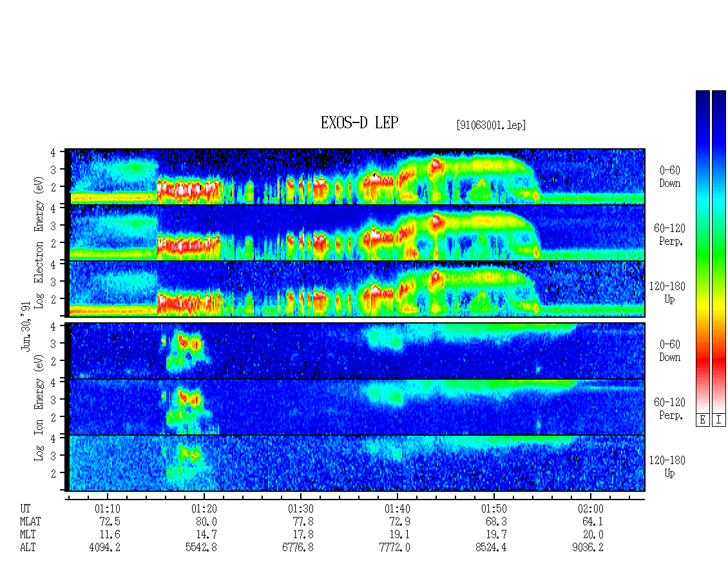The width and height of the screenshot is (728, 564).
Task: Click the file name [91063001.lep]
Action: click(491, 125)
